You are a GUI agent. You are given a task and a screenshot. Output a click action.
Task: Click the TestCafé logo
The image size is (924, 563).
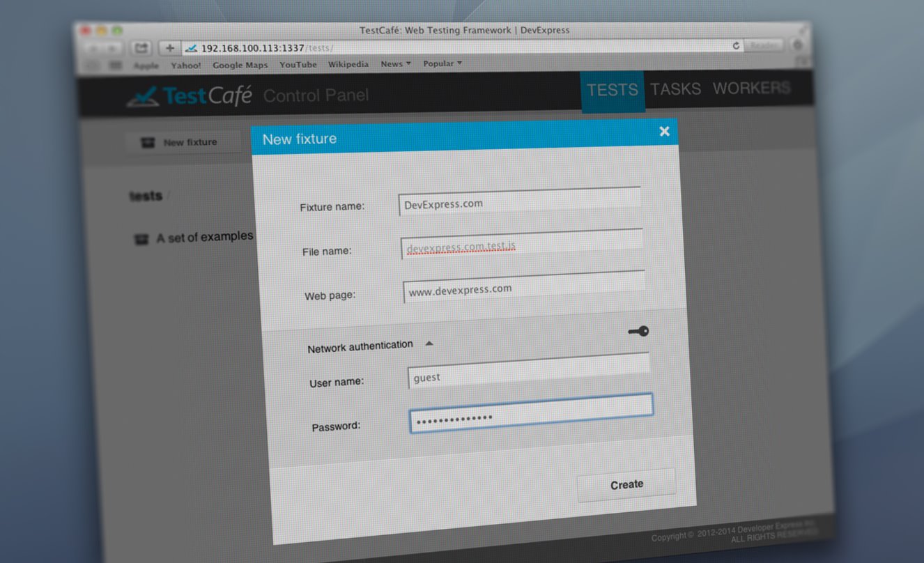click(x=189, y=96)
